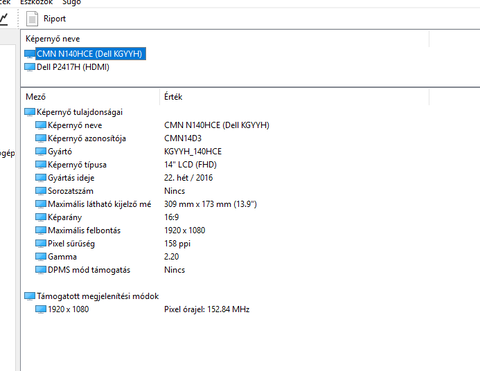Image resolution: width=480 pixels, height=371 pixels.
Task: Select Támogatott megjelenítési módok group row
Action: pos(98,296)
